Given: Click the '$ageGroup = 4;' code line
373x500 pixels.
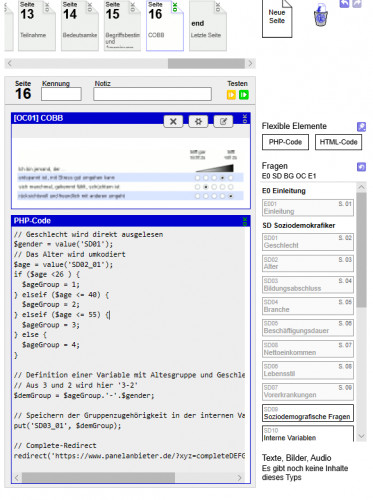Looking at the screenshot, I should pyautogui.click(x=51, y=345).
